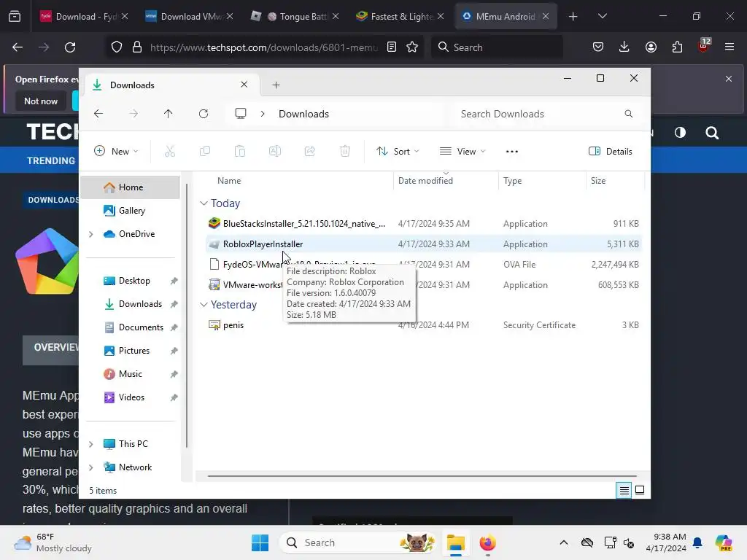Viewport: 747px width, 560px height.
Task: Click the Rename icon in Explorer toolbar
Action: 275,152
